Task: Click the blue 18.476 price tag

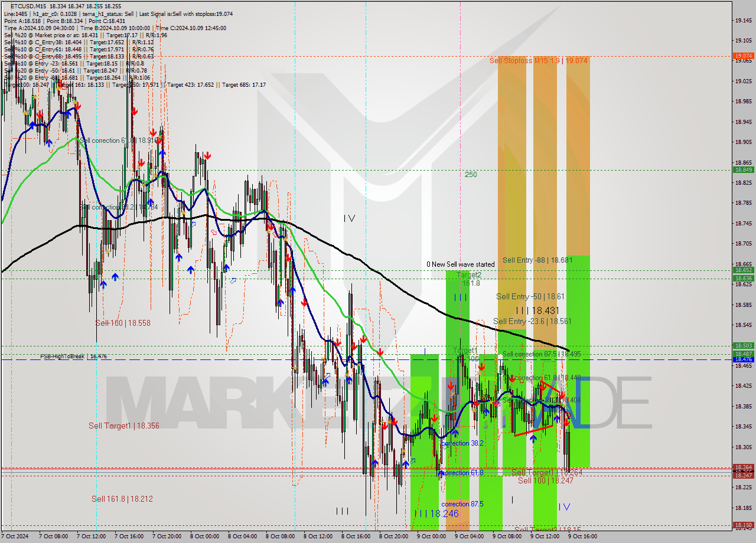Action: (x=743, y=359)
